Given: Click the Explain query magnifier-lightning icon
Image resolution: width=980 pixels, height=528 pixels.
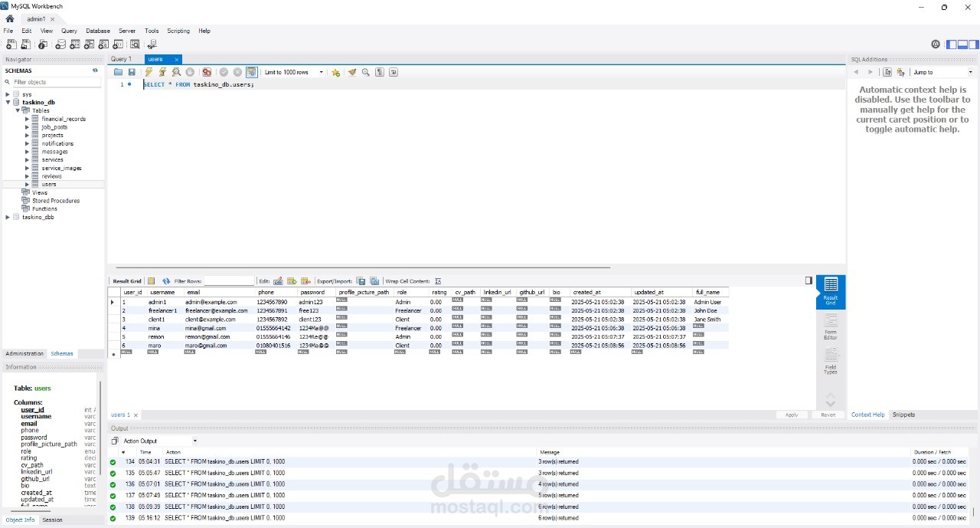Looking at the screenshot, I should [x=176, y=72].
